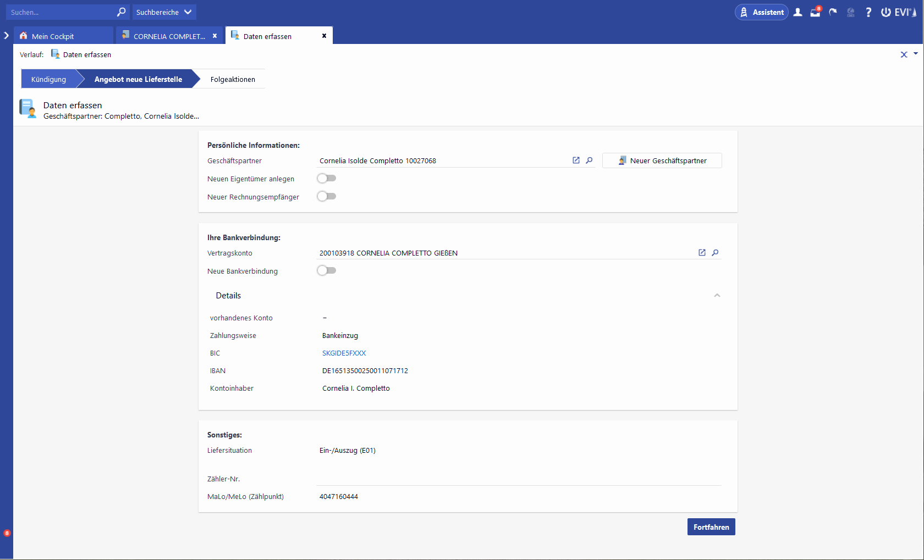Click the search magnifier in search box
The width and height of the screenshot is (924, 560).
[121, 12]
